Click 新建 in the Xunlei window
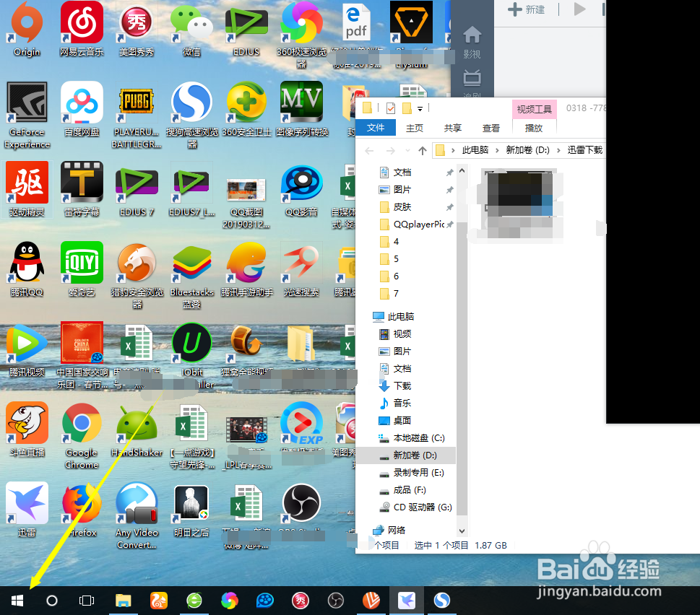 527,9
